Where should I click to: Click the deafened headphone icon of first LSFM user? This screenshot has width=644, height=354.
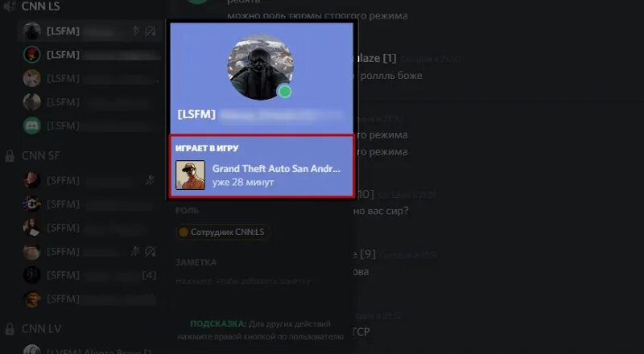[151, 31]
